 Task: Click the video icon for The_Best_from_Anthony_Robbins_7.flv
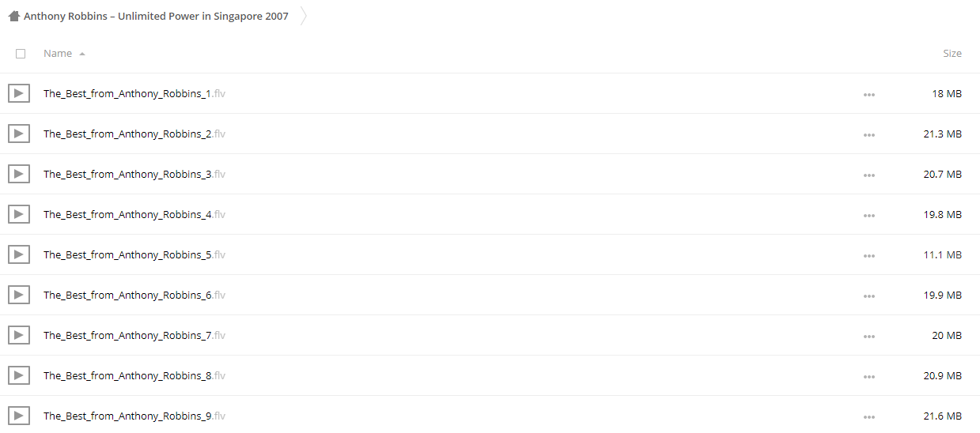click(x=19, y=335)
